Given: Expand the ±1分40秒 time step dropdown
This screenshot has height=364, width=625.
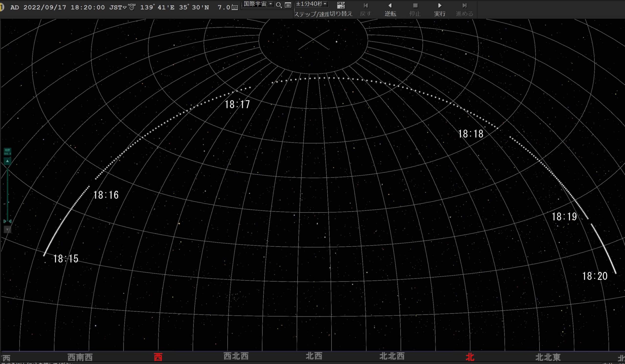Looking at the screenshot, I should click(x=325, y=4).
